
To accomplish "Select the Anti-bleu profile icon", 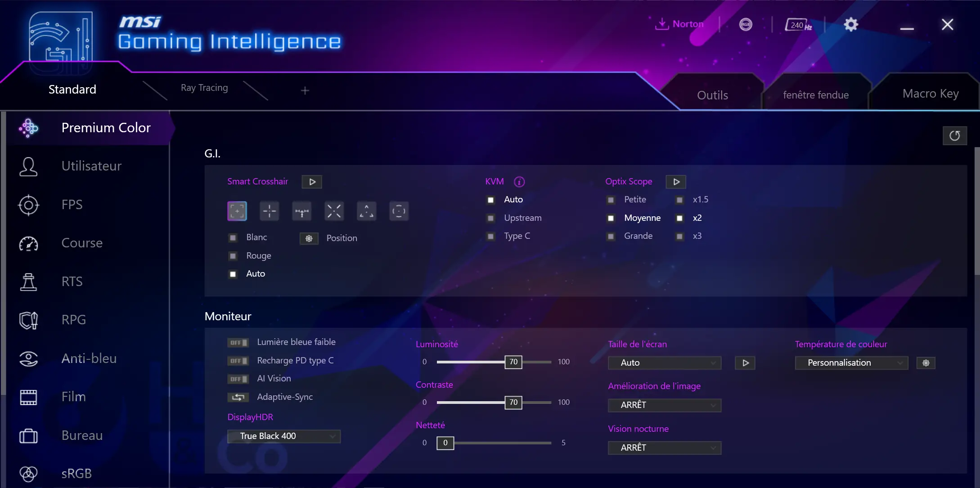I will 28,358.
